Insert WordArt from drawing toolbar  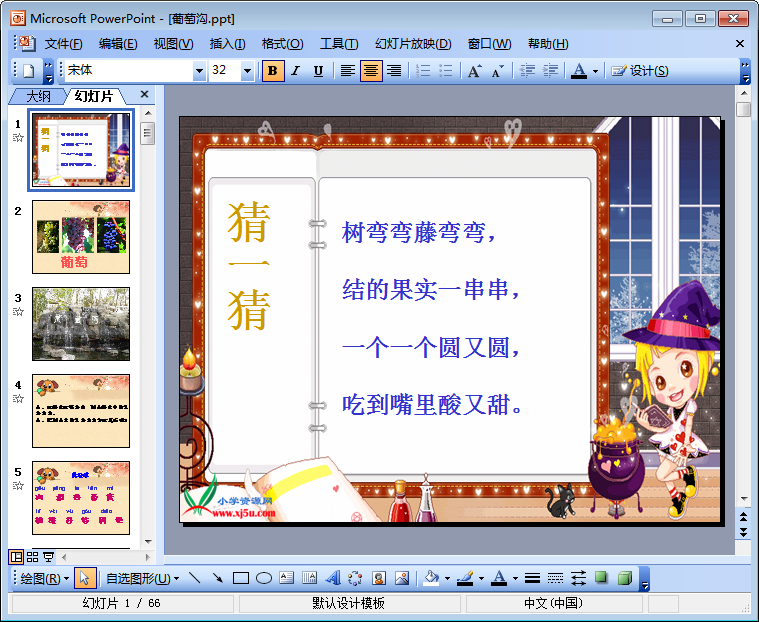tap(332, 578)
